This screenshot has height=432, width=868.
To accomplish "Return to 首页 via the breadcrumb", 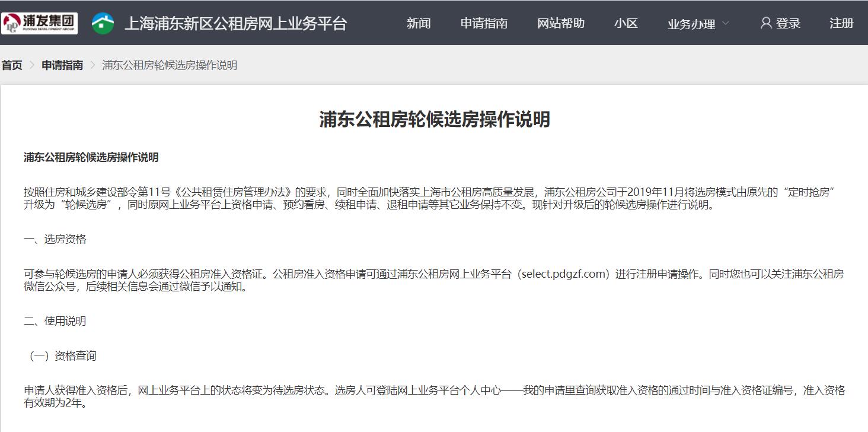I will [x=12, y=65].
